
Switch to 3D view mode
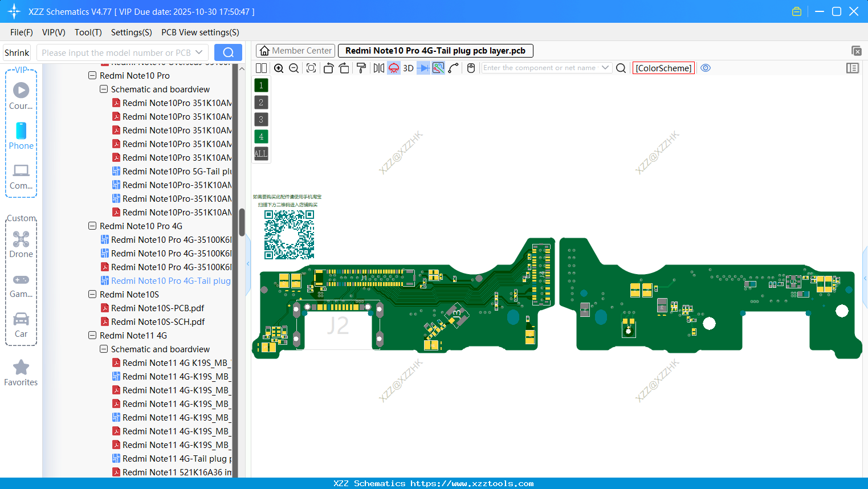(408, 68)
